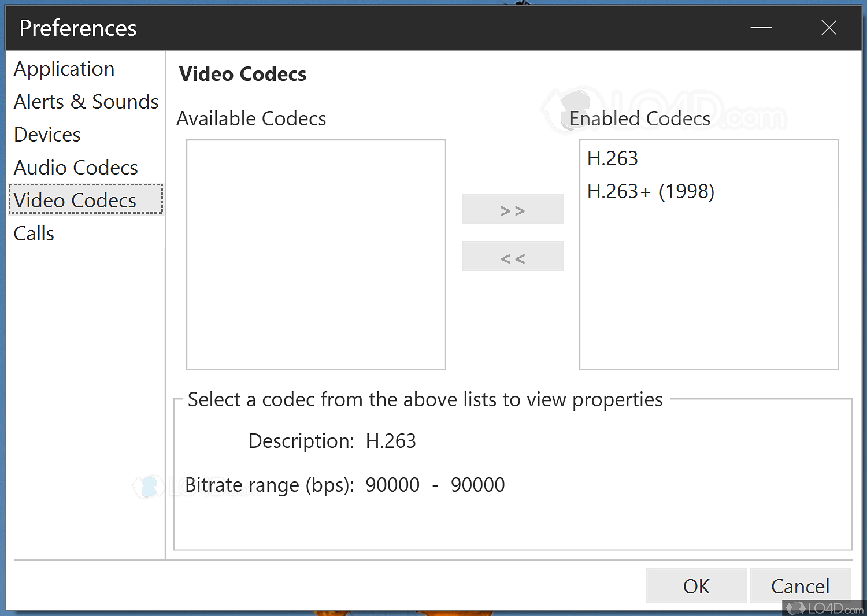This screenshot has width=867, height=616.
Task: Open the Alerts & Sounds preferences page
Action: 86,101
